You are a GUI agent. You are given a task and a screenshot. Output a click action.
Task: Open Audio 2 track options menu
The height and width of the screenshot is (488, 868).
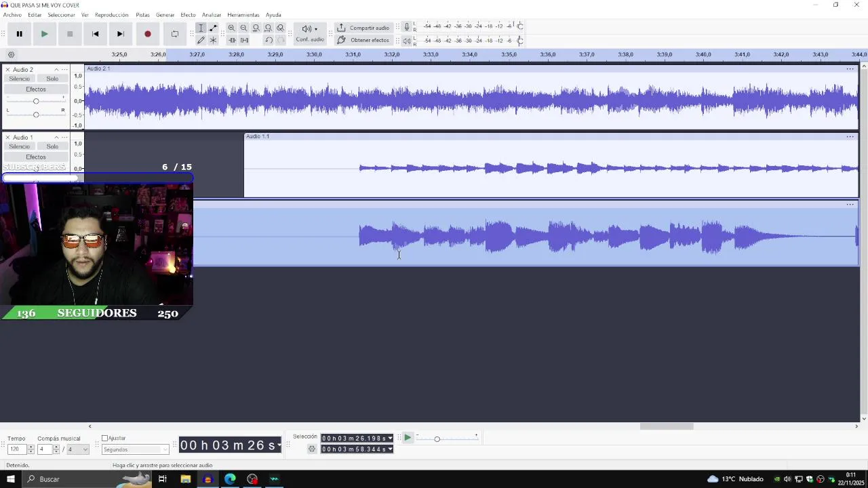click(x=65, y=70)
